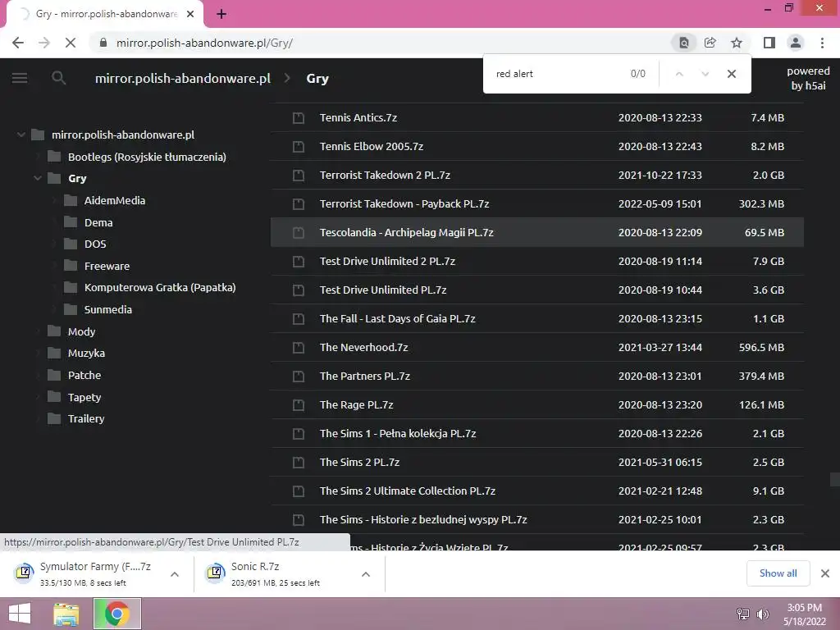The height and width of the screenshot is (630, 840).
Task: Go to next find result
Action: pyautogui.click(x=705, y=74)
